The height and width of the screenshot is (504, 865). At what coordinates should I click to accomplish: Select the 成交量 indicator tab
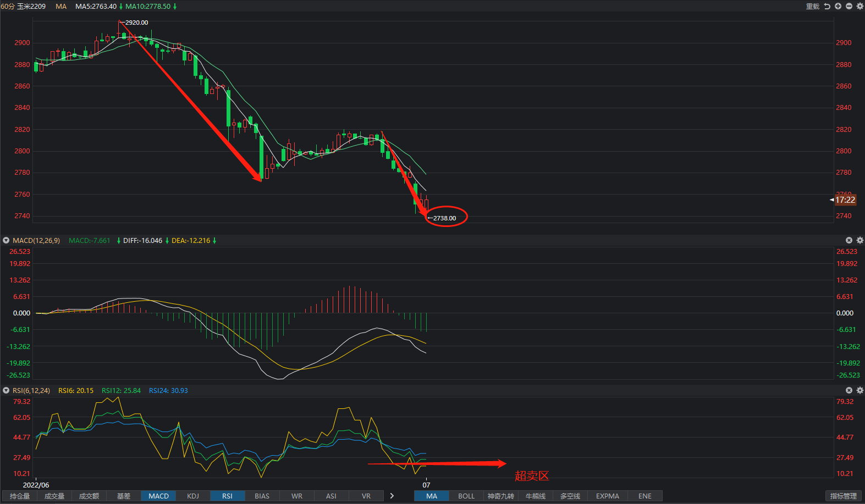54,496
